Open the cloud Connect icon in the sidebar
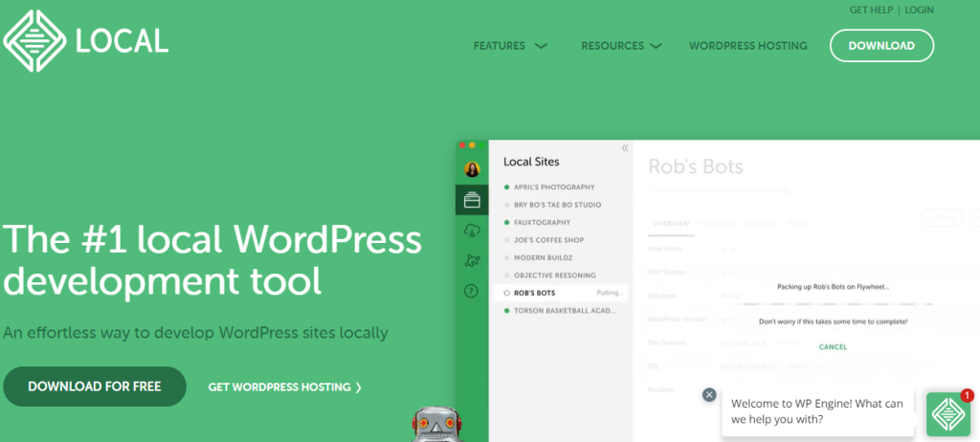Viewport: 980px width, 442px height. (472, 231)
